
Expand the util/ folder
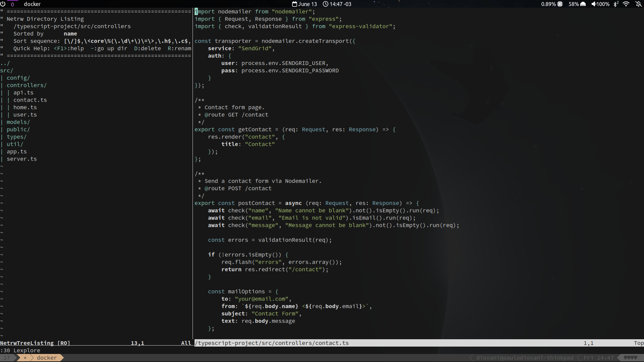pos(15,144)
